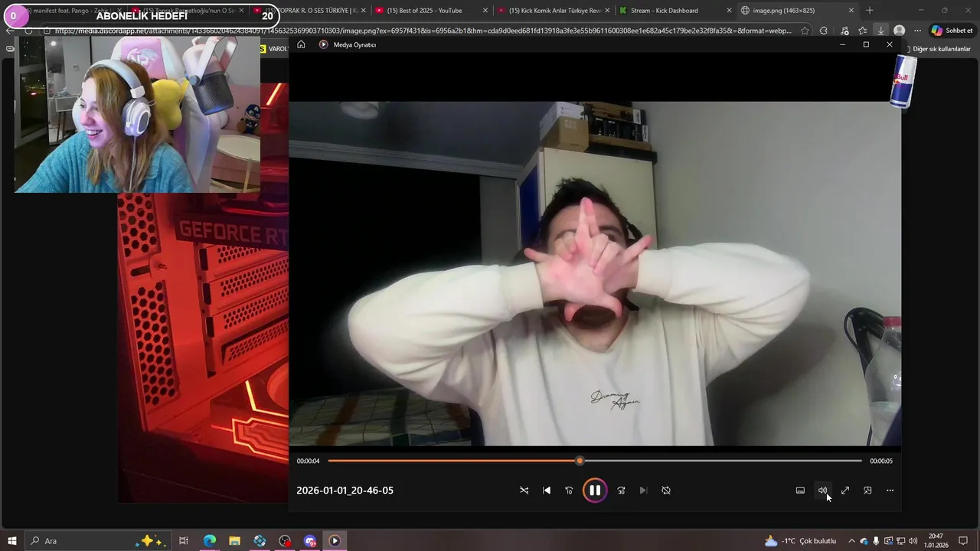Toggle shuffle in Media Player
Image resolution: width=980 pixels, height=551 pixels.
(524, 491)
